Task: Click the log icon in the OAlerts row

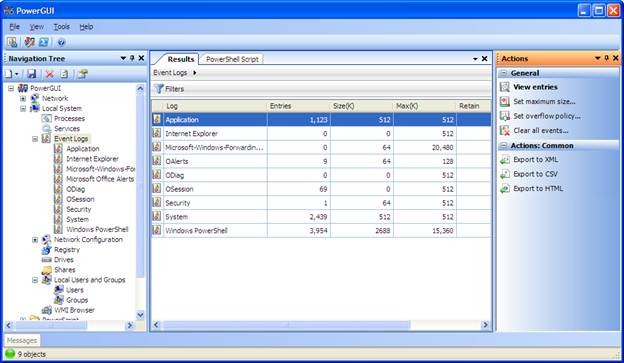Action: 157,161
